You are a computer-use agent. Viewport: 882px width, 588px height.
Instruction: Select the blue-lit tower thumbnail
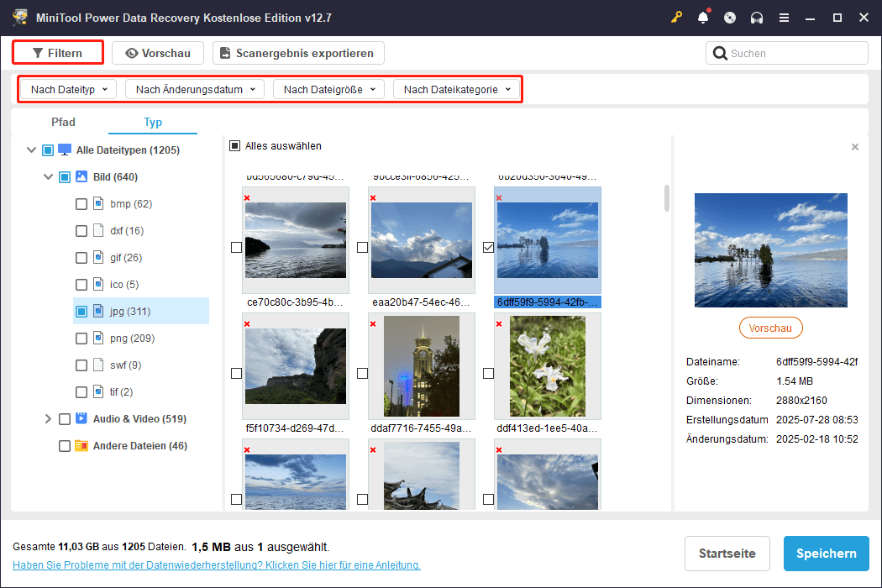422,366
